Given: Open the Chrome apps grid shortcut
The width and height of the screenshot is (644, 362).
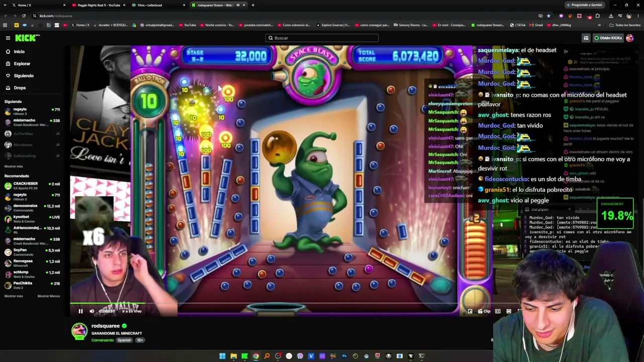Looking at the screenshot, I should [x=5, y=25].
